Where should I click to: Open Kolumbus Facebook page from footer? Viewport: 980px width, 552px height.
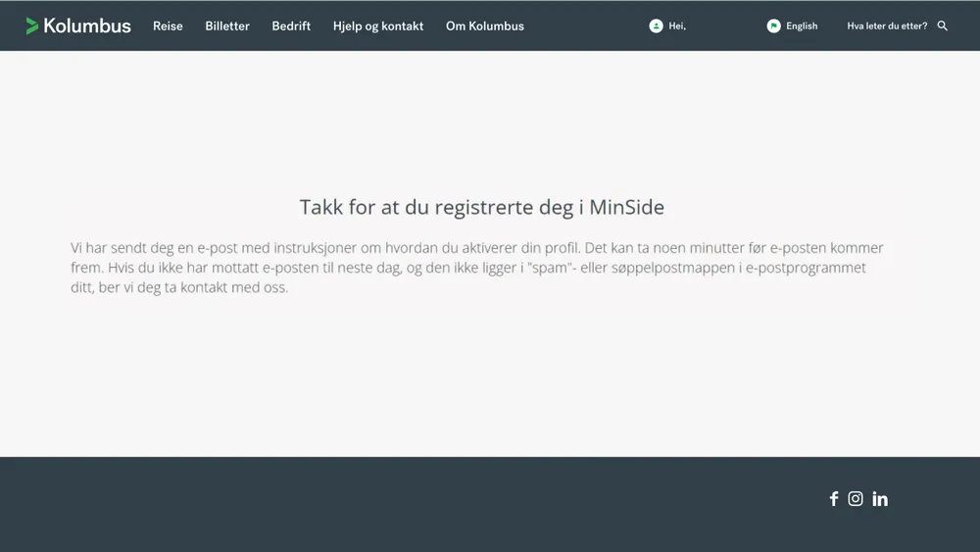[x=834, y=499]
